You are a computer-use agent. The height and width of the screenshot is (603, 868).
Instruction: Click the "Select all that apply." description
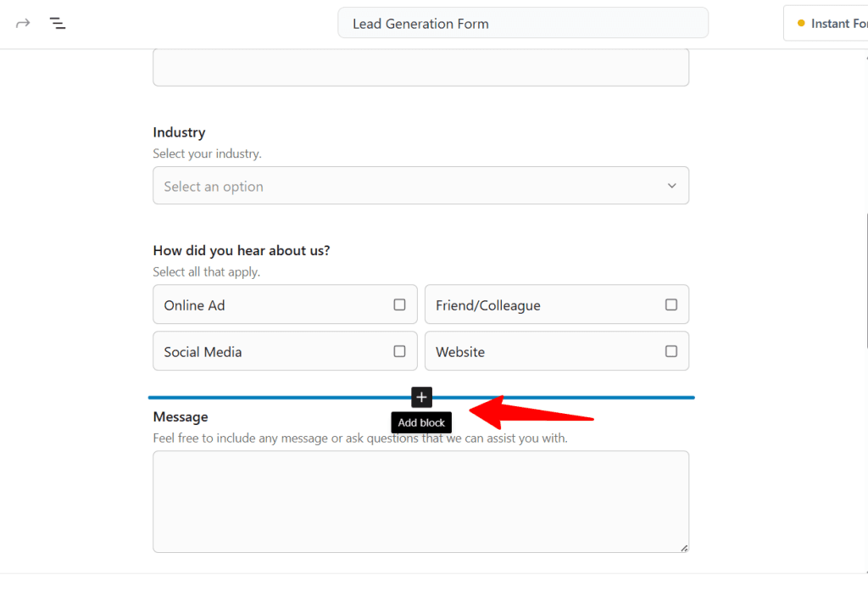pos(206,272)
